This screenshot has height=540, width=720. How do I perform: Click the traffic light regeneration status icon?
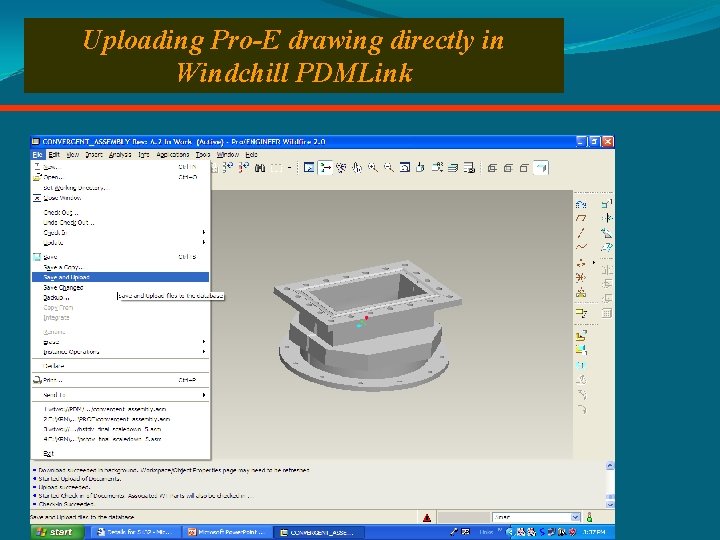pyautogui.click(x=590, y=518)
